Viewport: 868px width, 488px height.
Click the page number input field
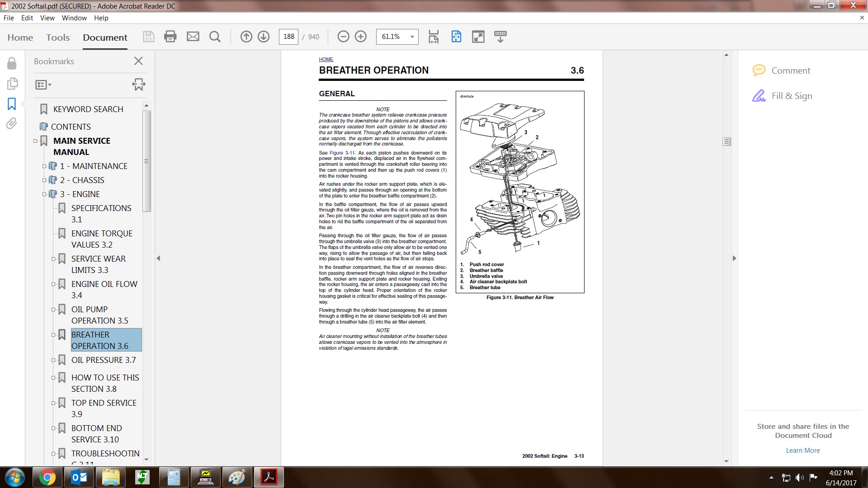tap(288, 37)
